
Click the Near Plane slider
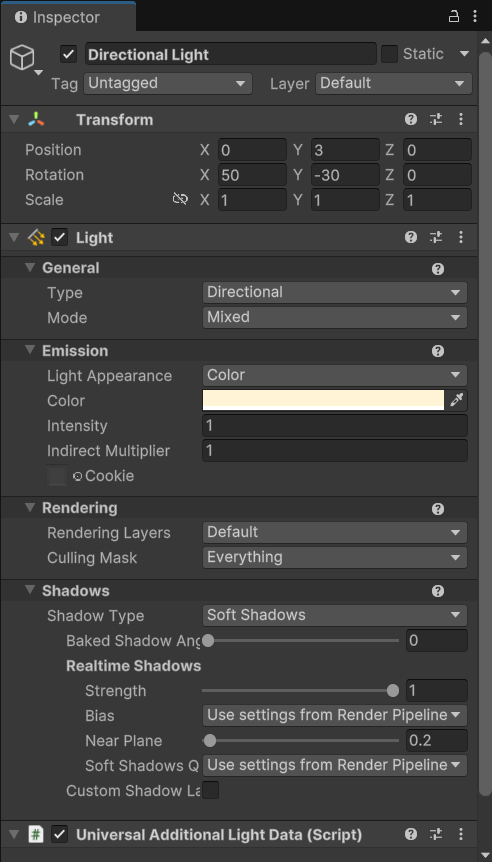click(301, 741)
